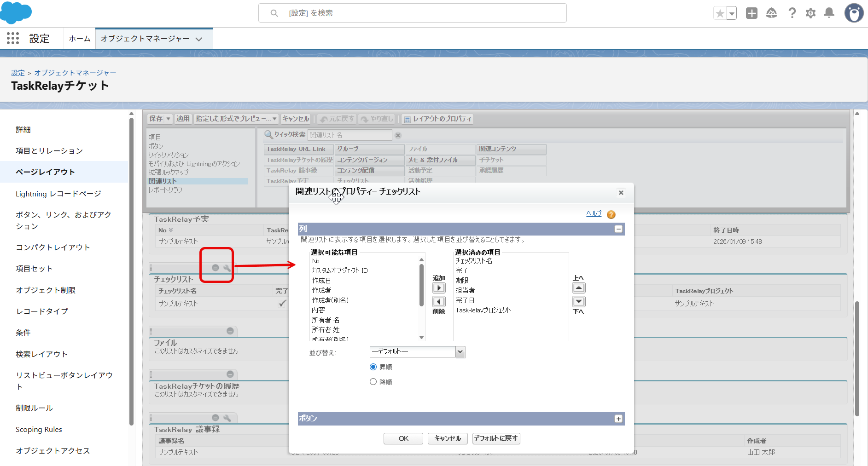Open TaskRelay 議事録 wrench properties
868x466 pixels.
tap(227, 418)
